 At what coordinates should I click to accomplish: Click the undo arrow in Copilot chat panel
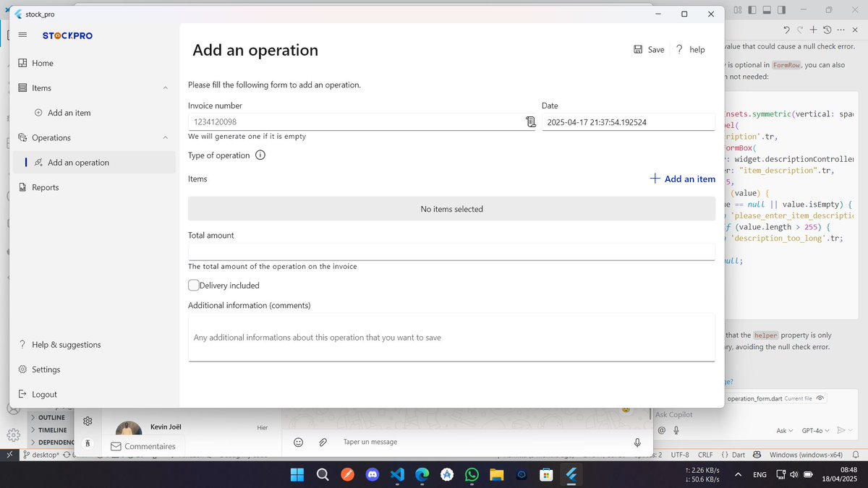pos(786,30)
